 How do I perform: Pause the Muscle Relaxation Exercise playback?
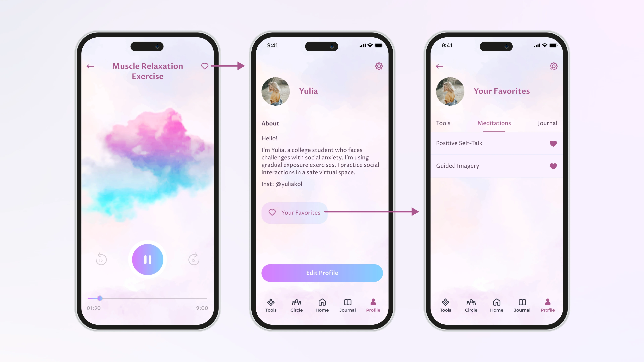148,259
